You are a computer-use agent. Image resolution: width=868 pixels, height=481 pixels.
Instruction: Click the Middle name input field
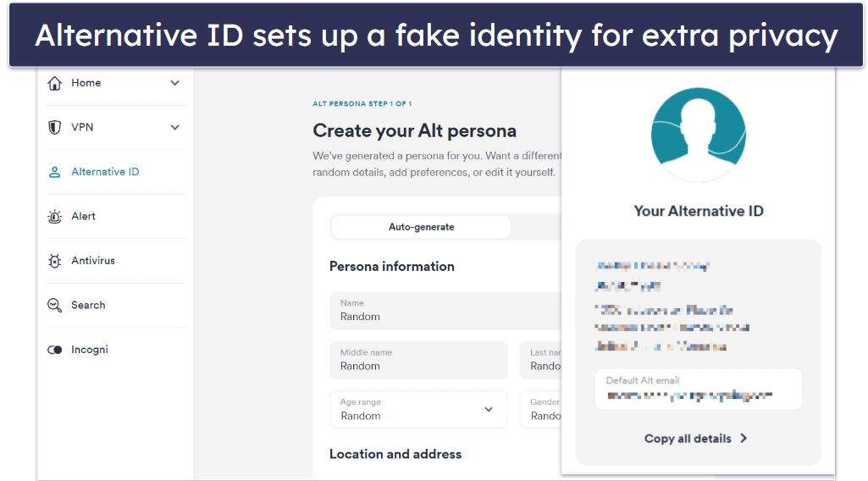click(418, 361)
